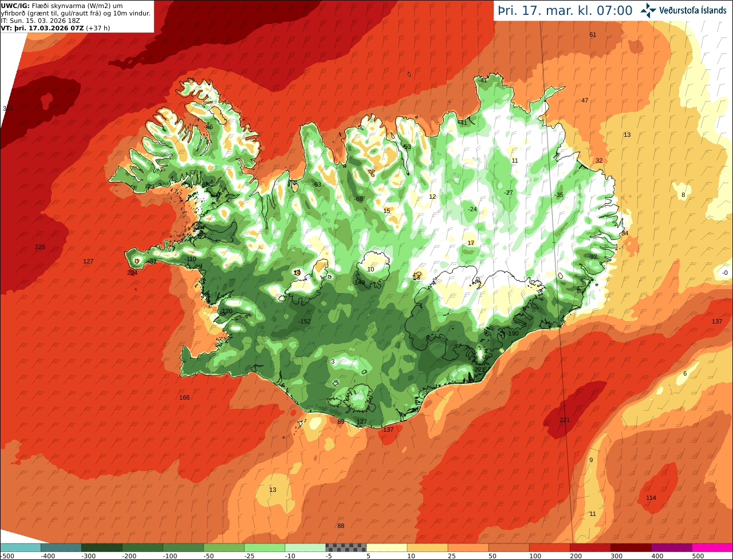Viewport: 733px width, 560px height.
Task: Click the '63' value in northwest Iceland
Action: click(317, 185)
